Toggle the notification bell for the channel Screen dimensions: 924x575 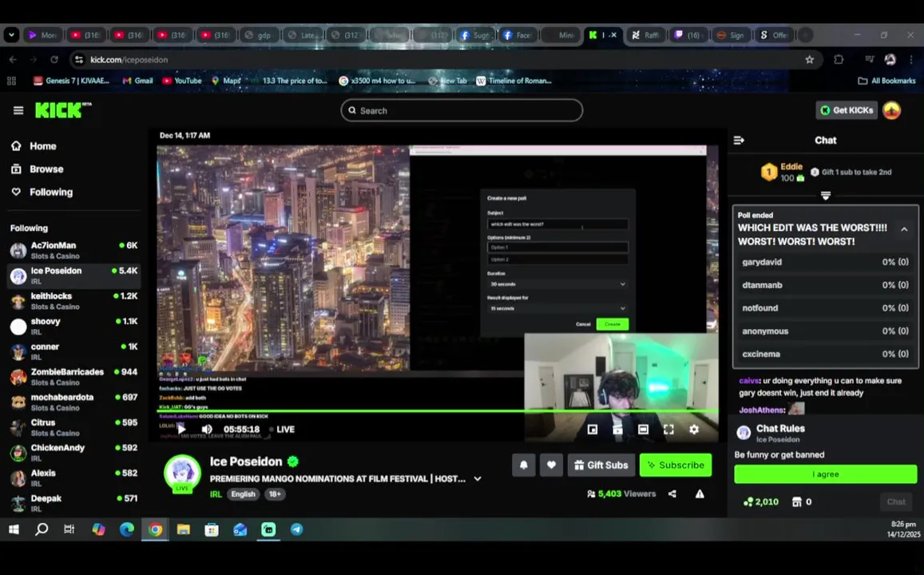click(x=524, y=465)
